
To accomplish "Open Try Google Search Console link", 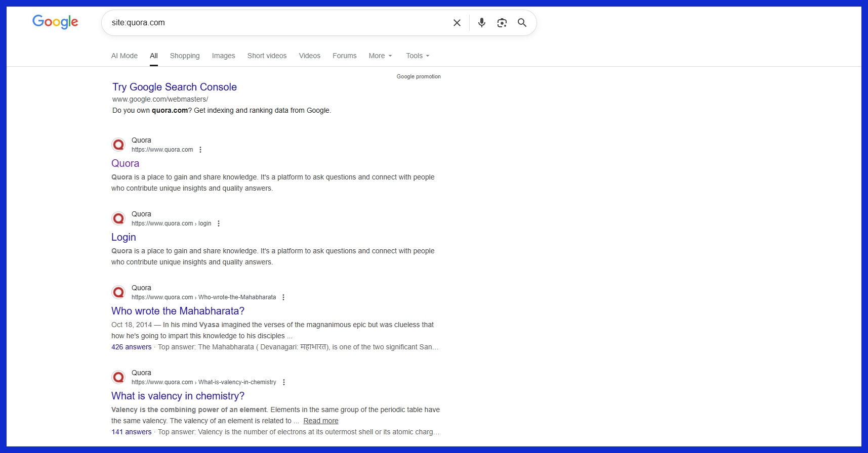I will click(175, 87).
